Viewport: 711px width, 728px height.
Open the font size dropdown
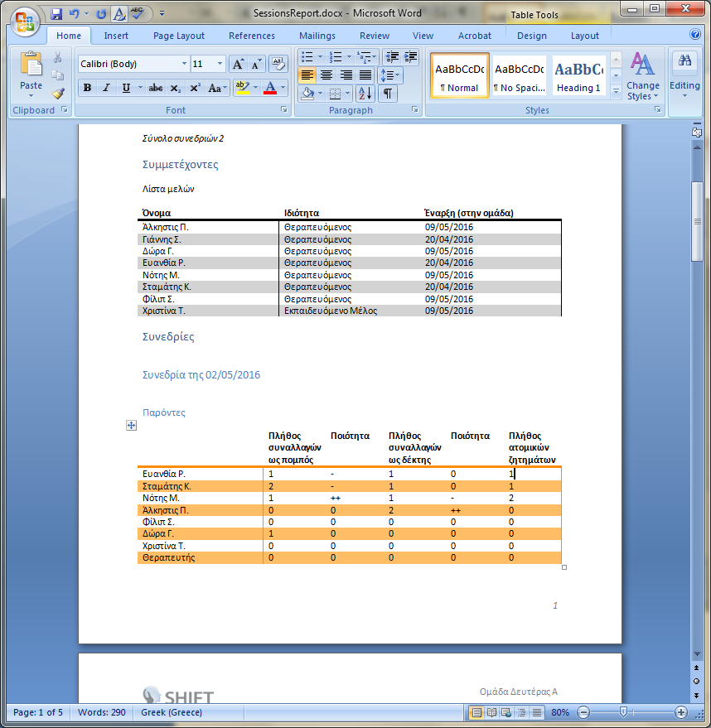[220, 64]
